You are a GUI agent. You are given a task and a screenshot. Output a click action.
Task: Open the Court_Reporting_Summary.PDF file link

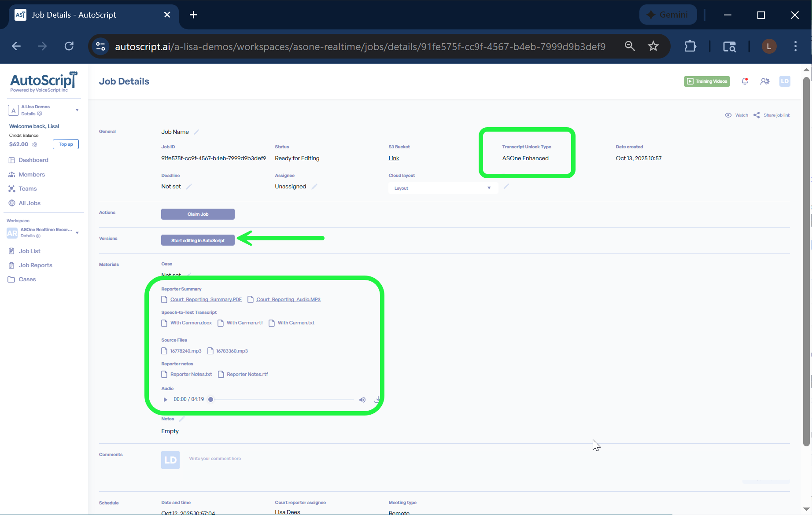click(x=206, y=300)
